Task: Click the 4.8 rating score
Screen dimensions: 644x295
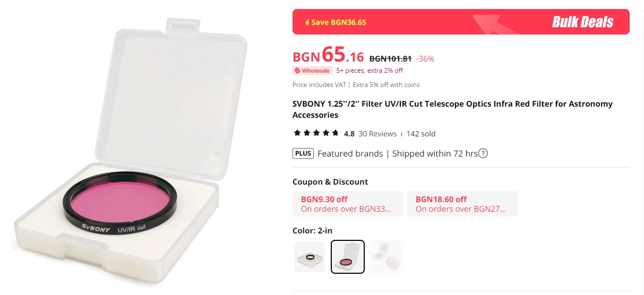Action: pyautogui.click(x=349, y=134)
